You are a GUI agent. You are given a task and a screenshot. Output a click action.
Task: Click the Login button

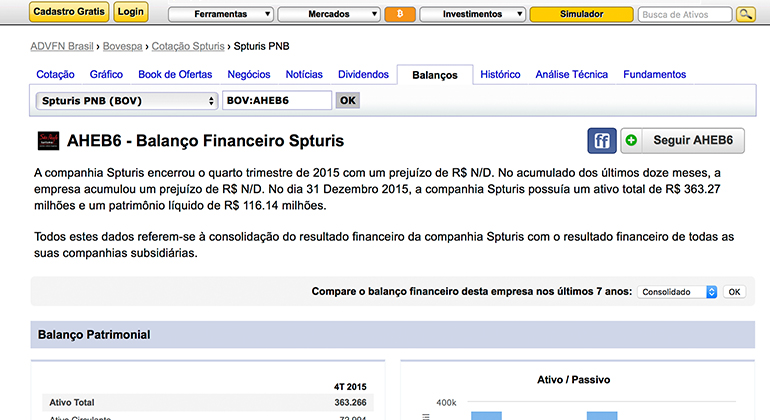131,12
